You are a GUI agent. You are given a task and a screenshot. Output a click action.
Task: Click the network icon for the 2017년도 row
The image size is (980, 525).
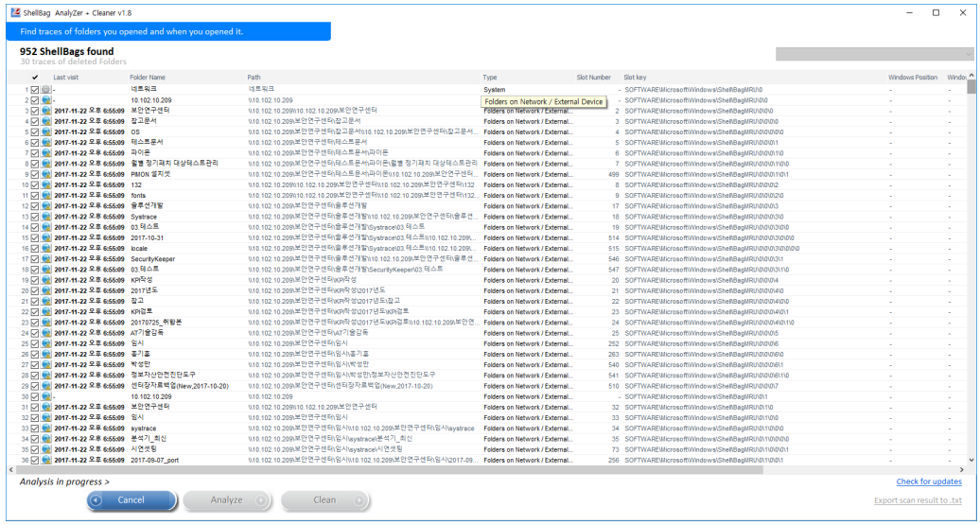[45, 290]
